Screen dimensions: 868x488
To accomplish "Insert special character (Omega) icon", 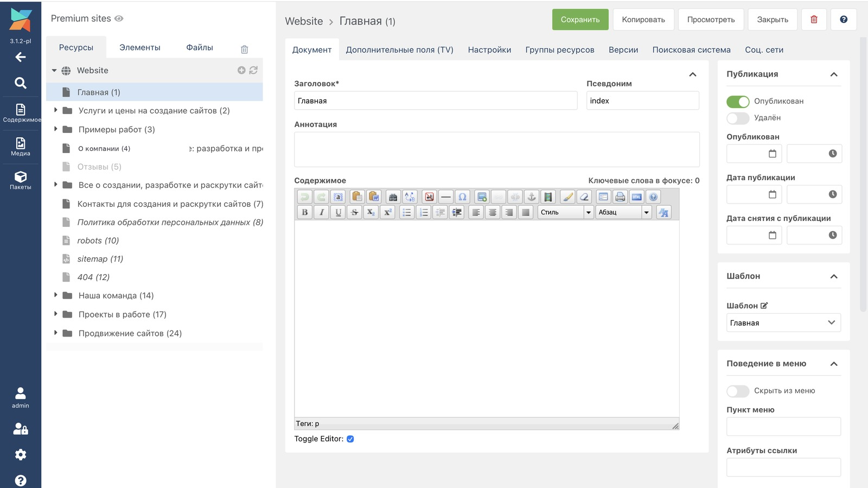I will click(x=462, y=197).
